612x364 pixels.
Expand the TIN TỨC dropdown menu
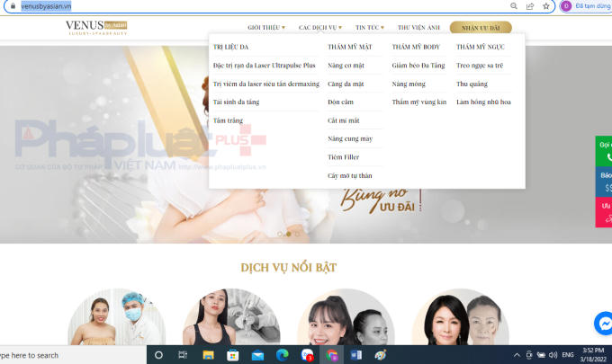[370, 27]
